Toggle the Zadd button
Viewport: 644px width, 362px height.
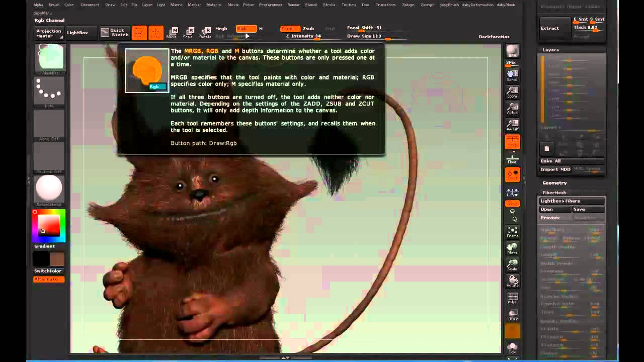[290, 29]
